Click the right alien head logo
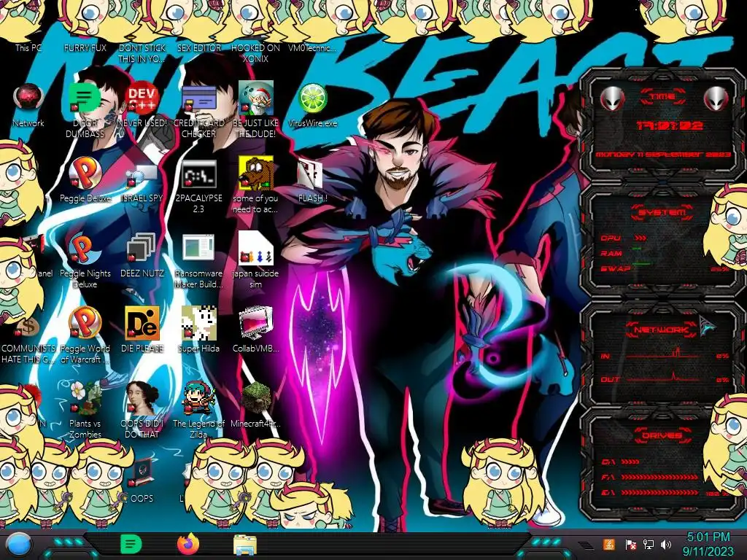The image size is (747, 560). [716, 98]
